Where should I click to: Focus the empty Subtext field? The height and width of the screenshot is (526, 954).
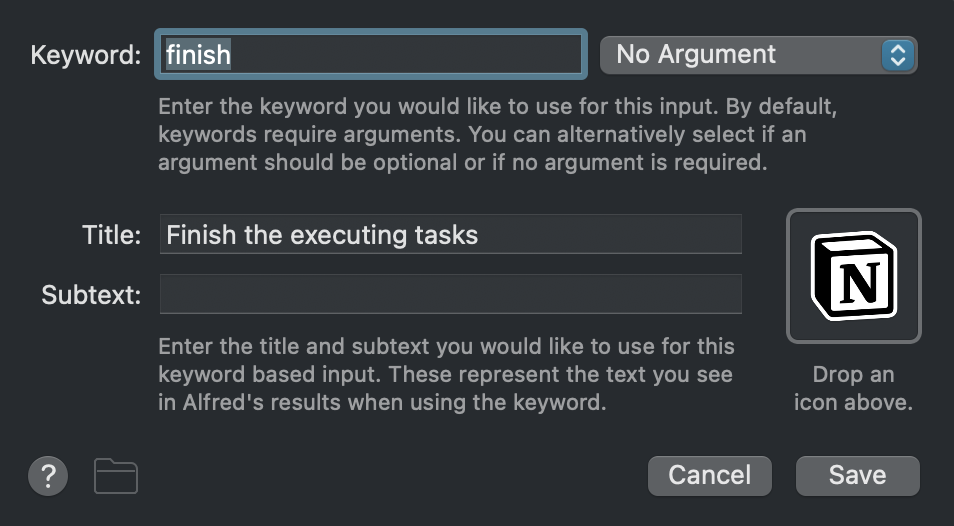point(450,294)
